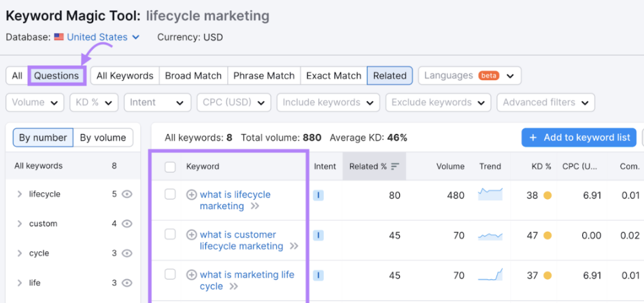This screenshot has width=644, height=303.
Task: Click plus icon beside 'what is lifecycle marketing'
Action: point(191,194)
